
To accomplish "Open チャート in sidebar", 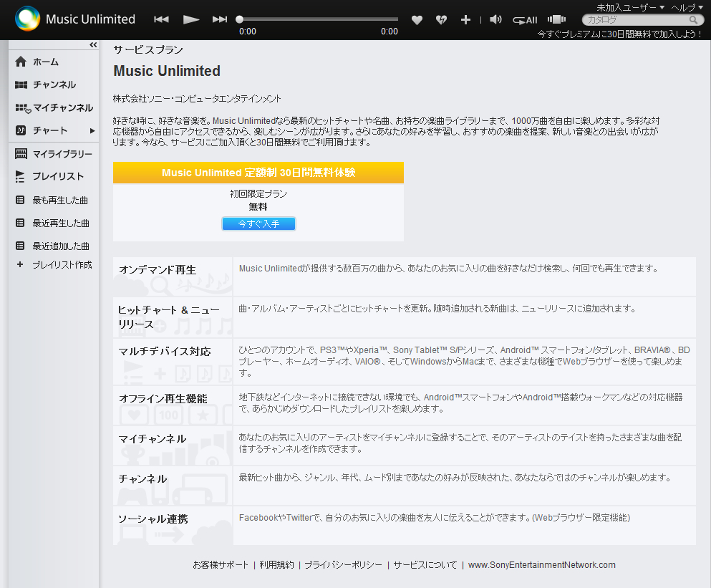I will click(50, 130).
